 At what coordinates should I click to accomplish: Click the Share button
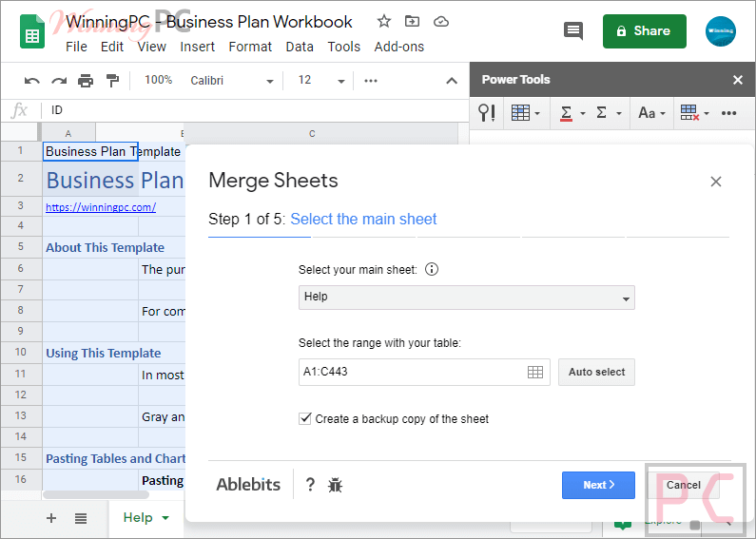click(644, 31)
